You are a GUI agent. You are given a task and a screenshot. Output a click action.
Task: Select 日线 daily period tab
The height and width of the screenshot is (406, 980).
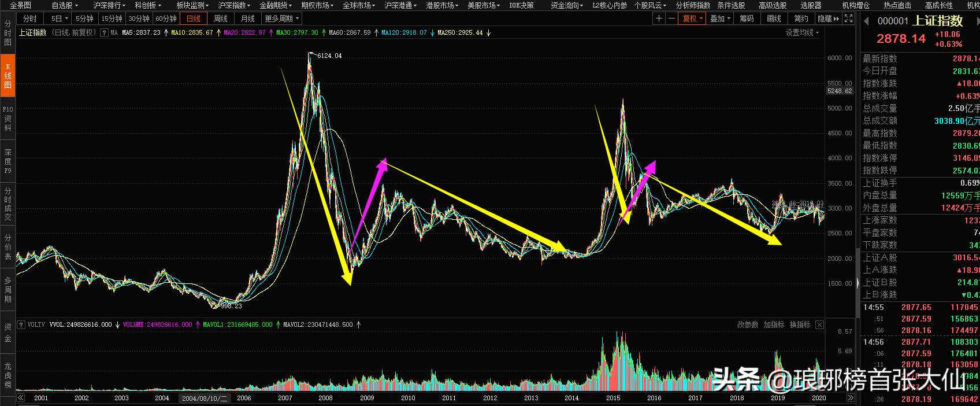(x=194, y=19)
